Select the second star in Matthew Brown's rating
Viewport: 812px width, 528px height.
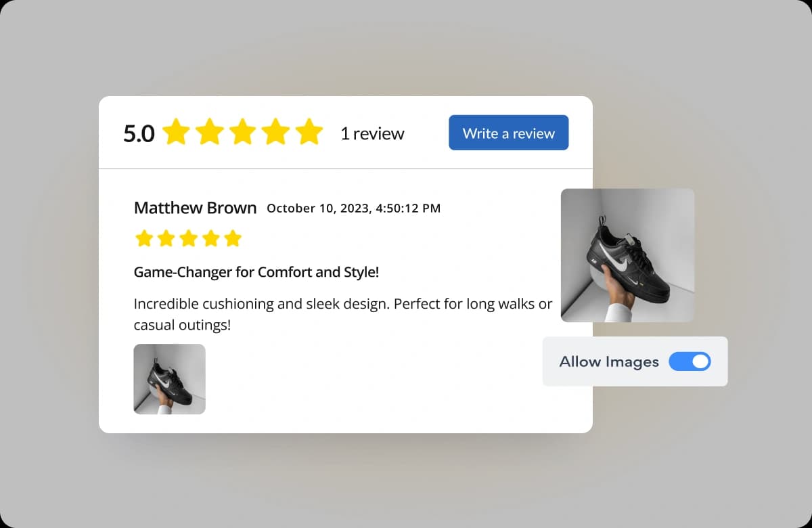tap(166, 238)
